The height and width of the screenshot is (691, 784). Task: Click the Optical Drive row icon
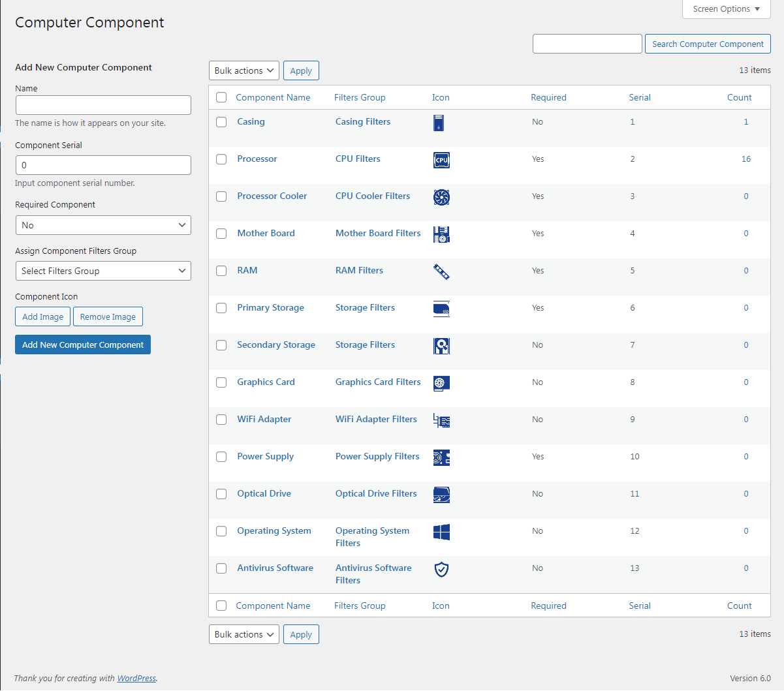tap(441, 495)
